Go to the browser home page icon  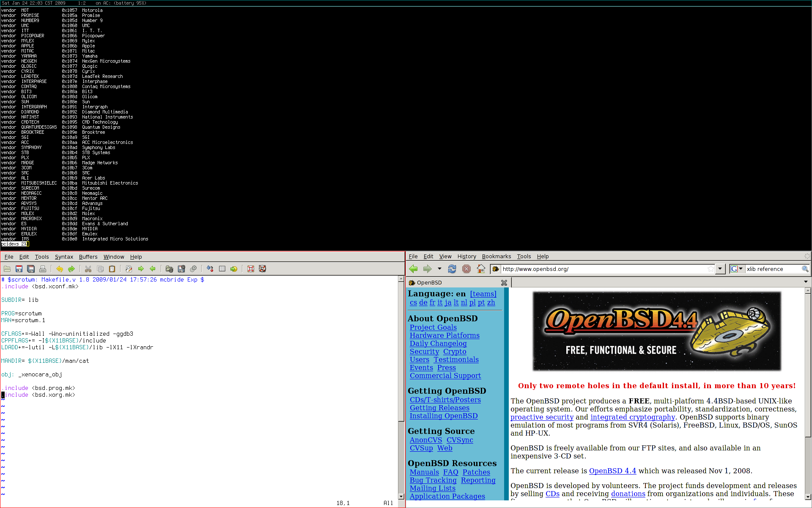click(x=481, y=269)
